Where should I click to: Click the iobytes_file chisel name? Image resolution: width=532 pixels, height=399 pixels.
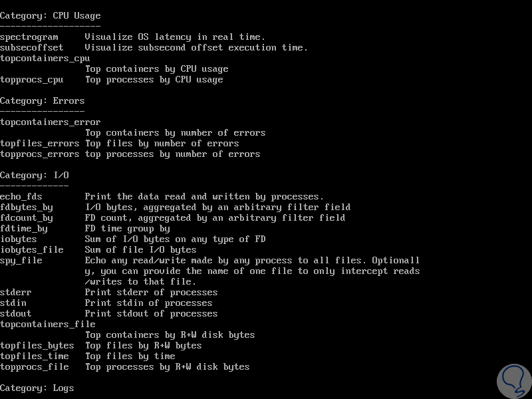point(32,250)
